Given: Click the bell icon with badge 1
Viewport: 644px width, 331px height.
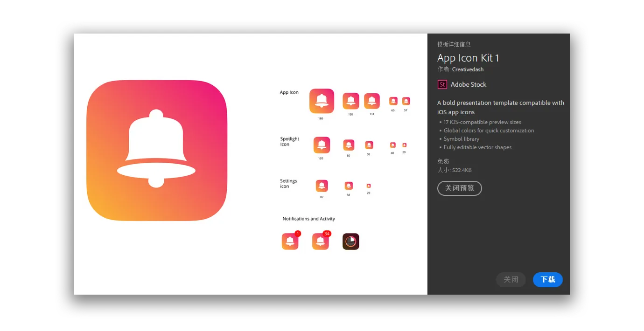Looking at the screenshot, I should (290, 241).
